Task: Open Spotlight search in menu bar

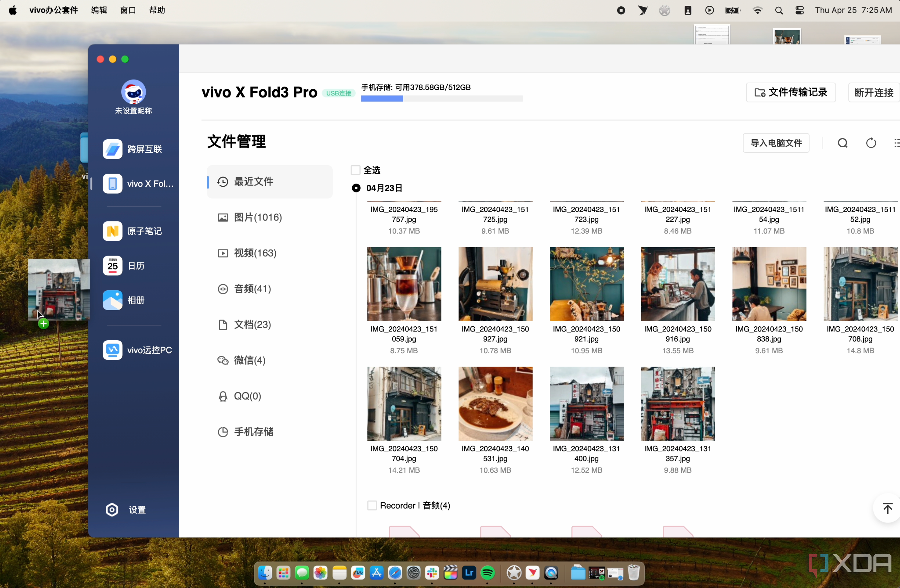Action: pos(779,10)
